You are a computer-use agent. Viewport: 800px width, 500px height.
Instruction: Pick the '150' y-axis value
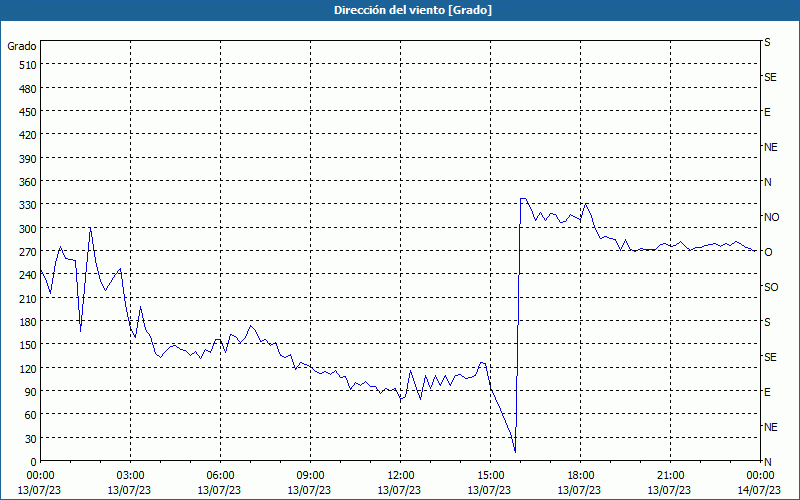(x=28, y=345)
